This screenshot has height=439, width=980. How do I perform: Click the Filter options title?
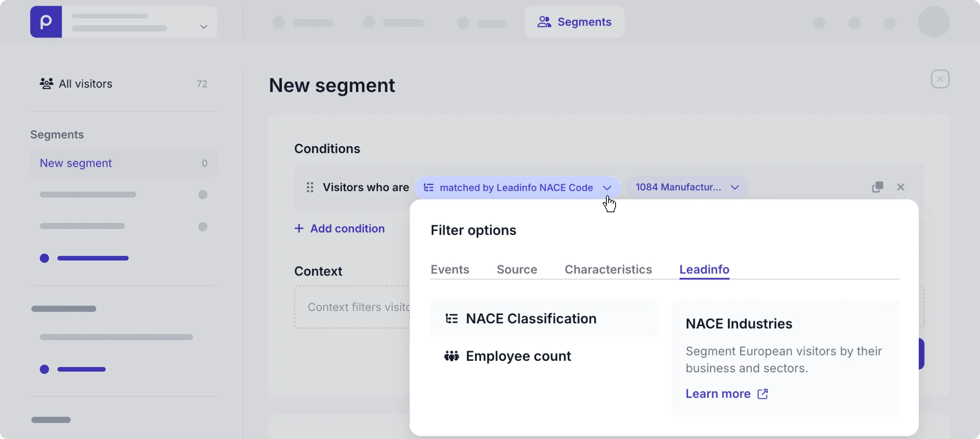pyautogui.click(x=474, y=230)
